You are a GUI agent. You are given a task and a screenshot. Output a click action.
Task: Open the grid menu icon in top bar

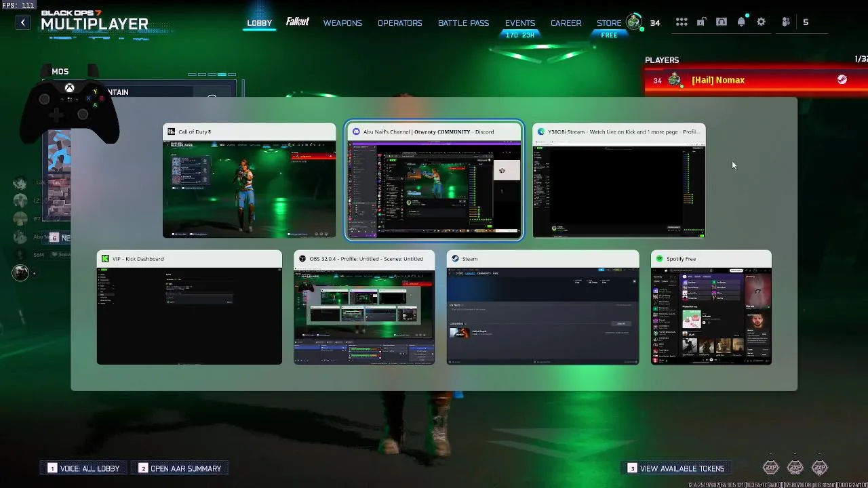tap(682, 22)
